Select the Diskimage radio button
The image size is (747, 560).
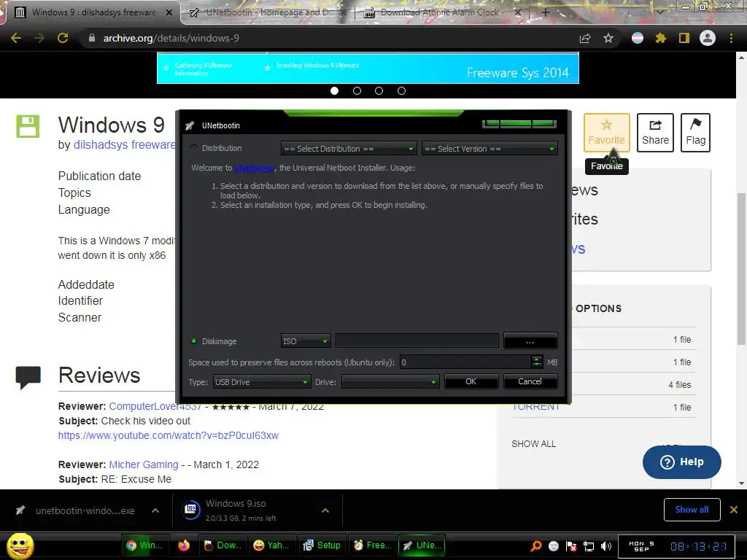(194, 341)
